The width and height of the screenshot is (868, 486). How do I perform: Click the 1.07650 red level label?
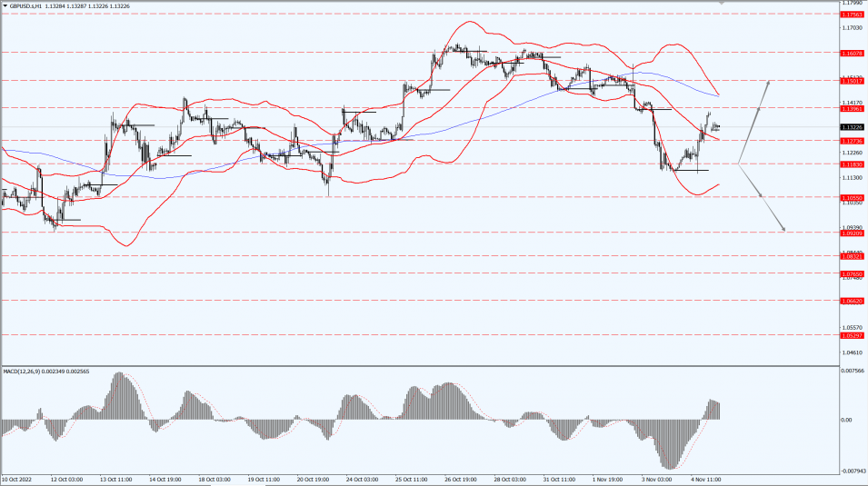click(x=852, y=274)
